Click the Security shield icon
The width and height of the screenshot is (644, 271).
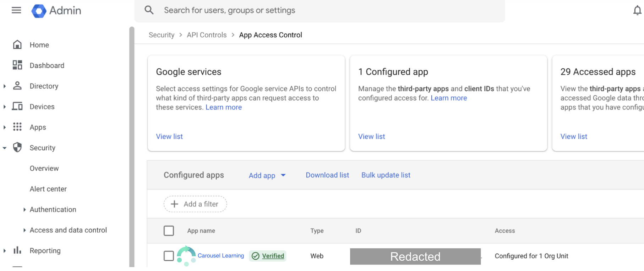pyautogui.click(x=17, y=148)
